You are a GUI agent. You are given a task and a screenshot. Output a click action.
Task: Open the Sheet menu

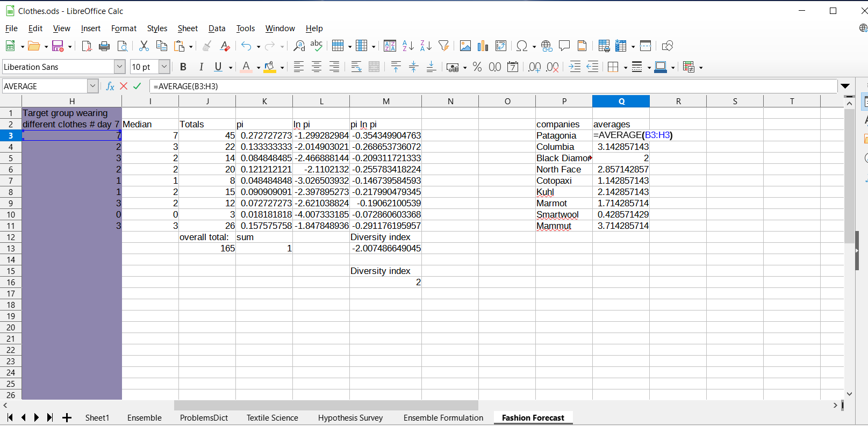coord(188,28)
